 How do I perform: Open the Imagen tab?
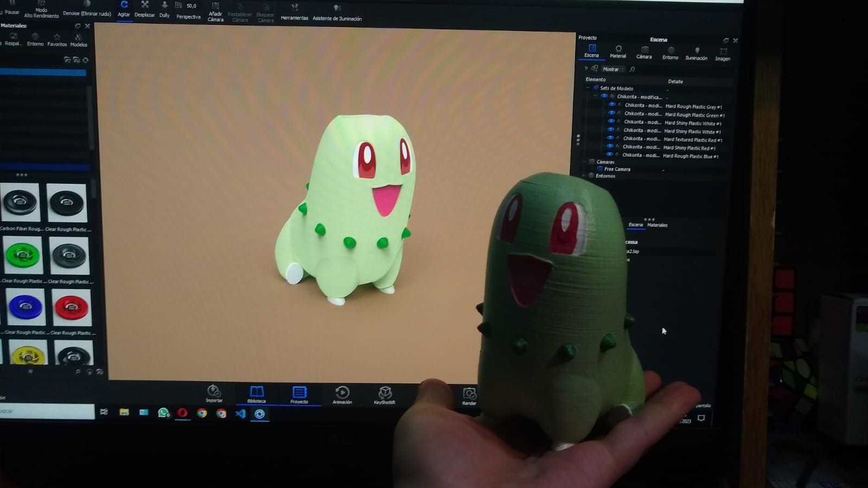(x=723, y=54)
